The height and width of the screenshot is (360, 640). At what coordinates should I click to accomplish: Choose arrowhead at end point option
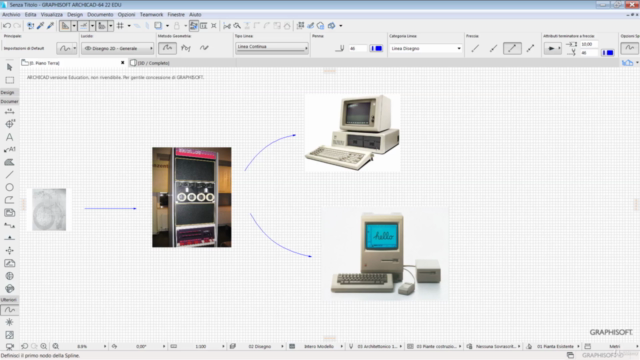point(512,48)
